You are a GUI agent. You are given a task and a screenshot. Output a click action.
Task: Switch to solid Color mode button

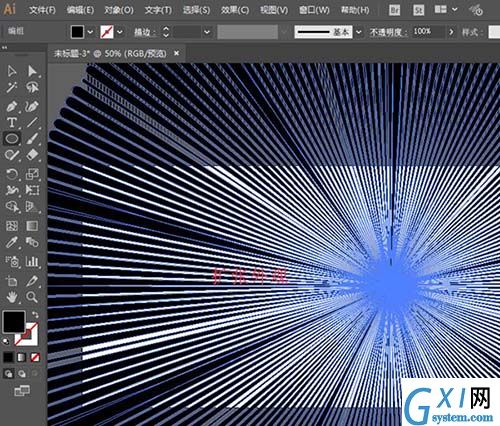(x=8, y=358)
